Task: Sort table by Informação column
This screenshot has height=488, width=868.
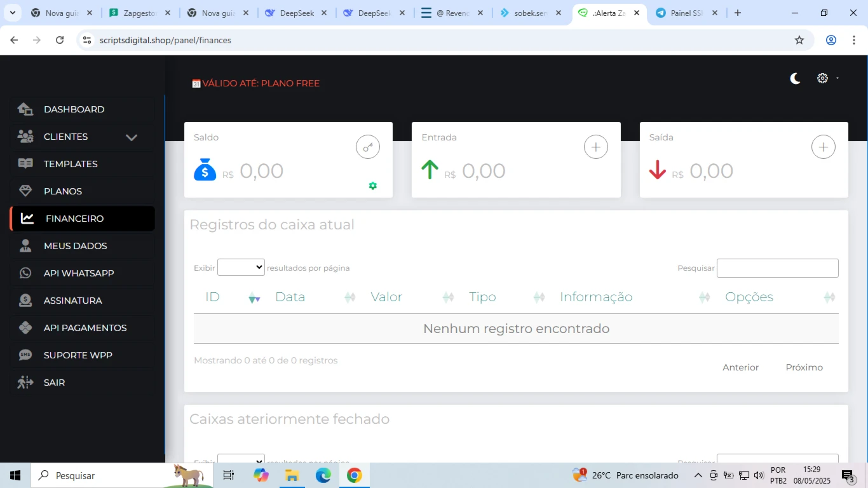Action: point(631,297)
